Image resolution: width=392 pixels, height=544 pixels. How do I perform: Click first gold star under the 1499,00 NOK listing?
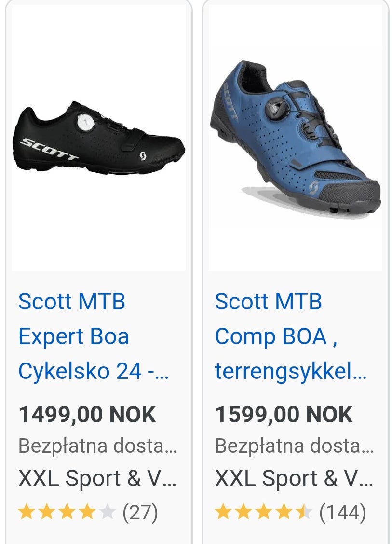[26, 512]
